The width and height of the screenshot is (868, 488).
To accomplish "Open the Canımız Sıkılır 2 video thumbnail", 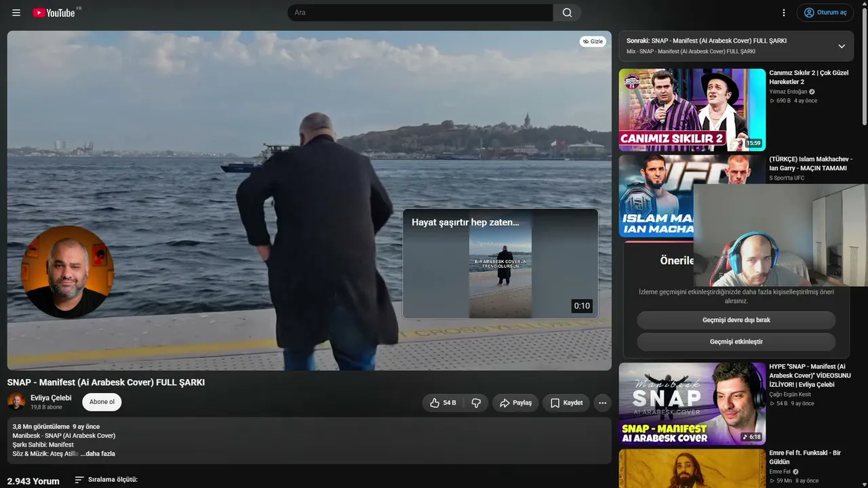I will click(x=692, y=110).
